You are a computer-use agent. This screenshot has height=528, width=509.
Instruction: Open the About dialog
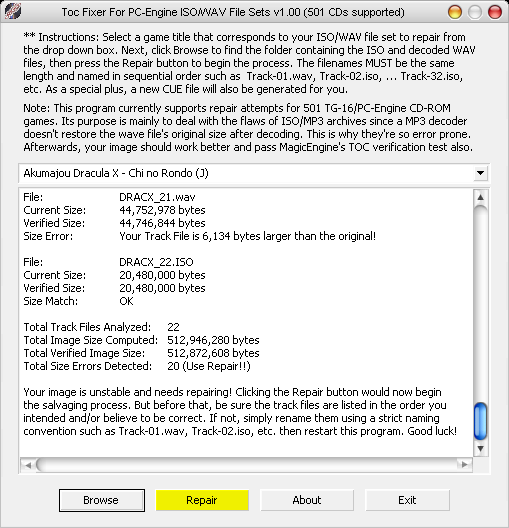click(307, 500)
